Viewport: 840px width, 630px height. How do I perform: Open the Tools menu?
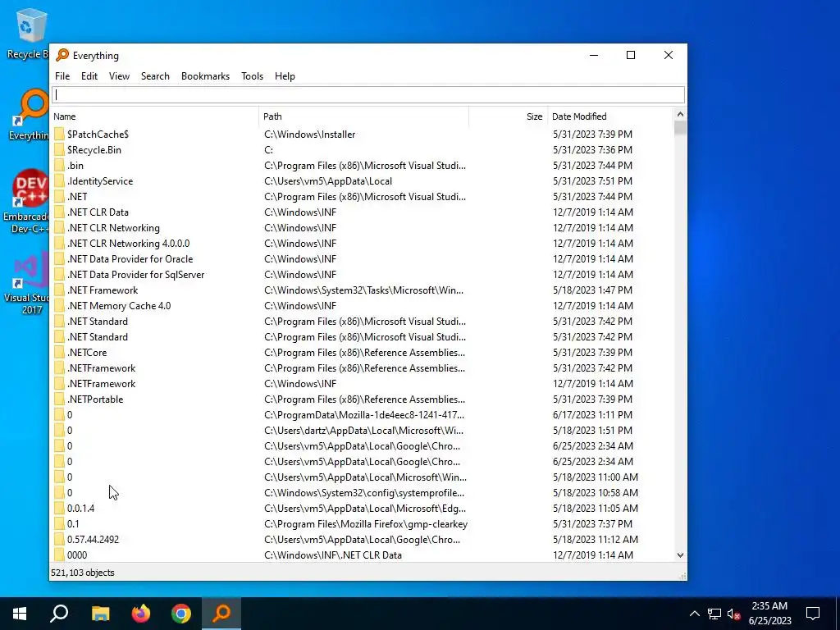252,76
